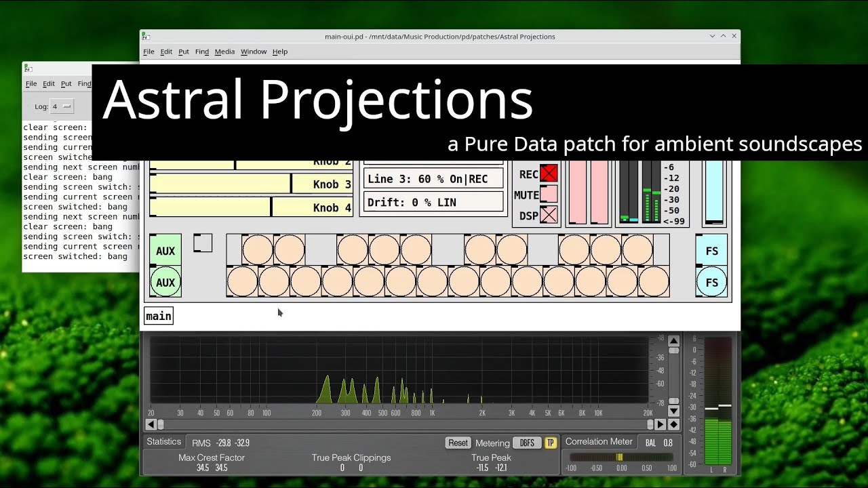Image resolution: width=868 pixels, height=488 pixels.
Task: Click the round green AUX button
Action: coord(165,282)
